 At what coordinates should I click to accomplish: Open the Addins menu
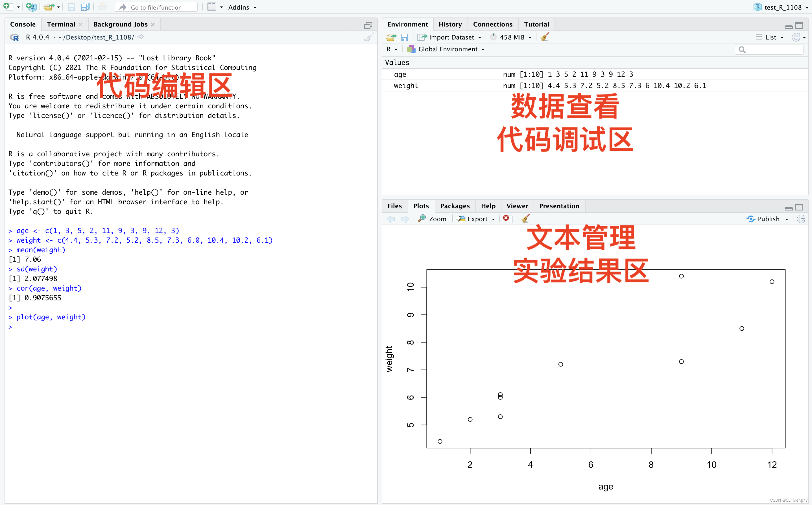243,7
